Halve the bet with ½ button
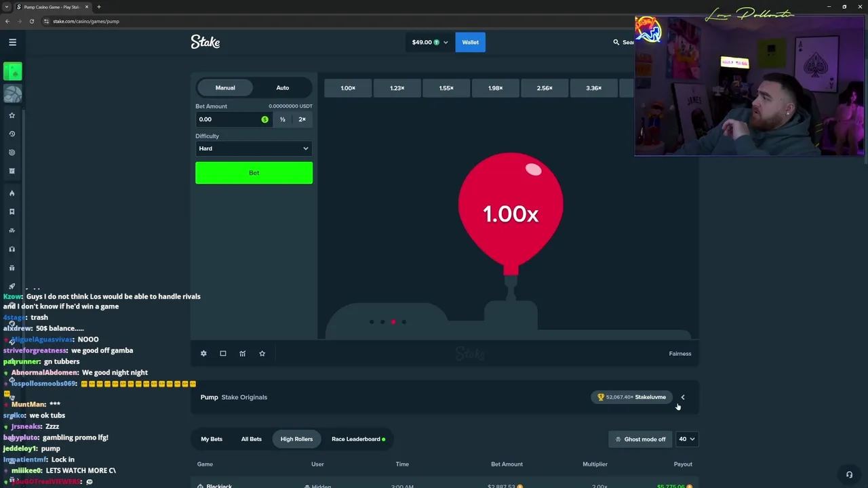This screenshot has width=868, height=488. (x=282, y=119)
